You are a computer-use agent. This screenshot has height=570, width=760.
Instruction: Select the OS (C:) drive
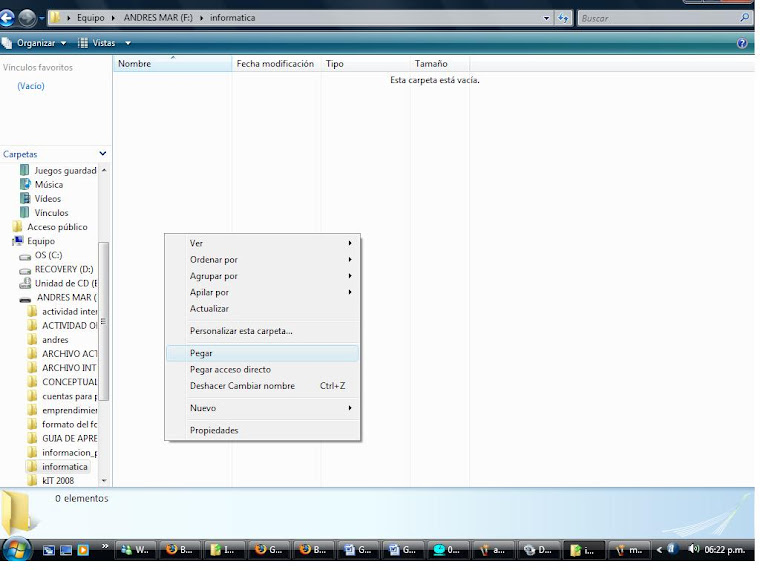41,255
